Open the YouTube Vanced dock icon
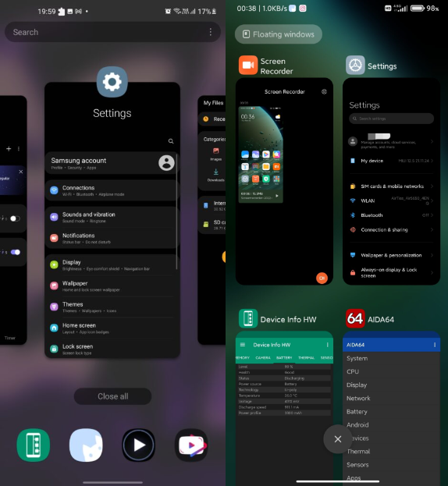Screen dimensions: 448x486 click(x=191, y=445)
